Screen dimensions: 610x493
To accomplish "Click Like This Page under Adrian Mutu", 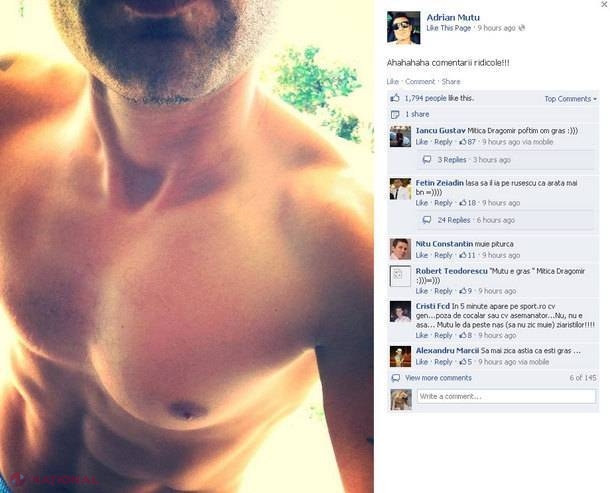I will (x=449, y=28).
